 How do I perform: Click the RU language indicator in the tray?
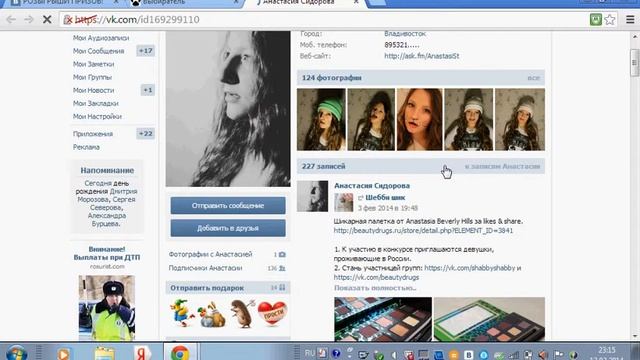pyautogui.click(x=310, y=353)
